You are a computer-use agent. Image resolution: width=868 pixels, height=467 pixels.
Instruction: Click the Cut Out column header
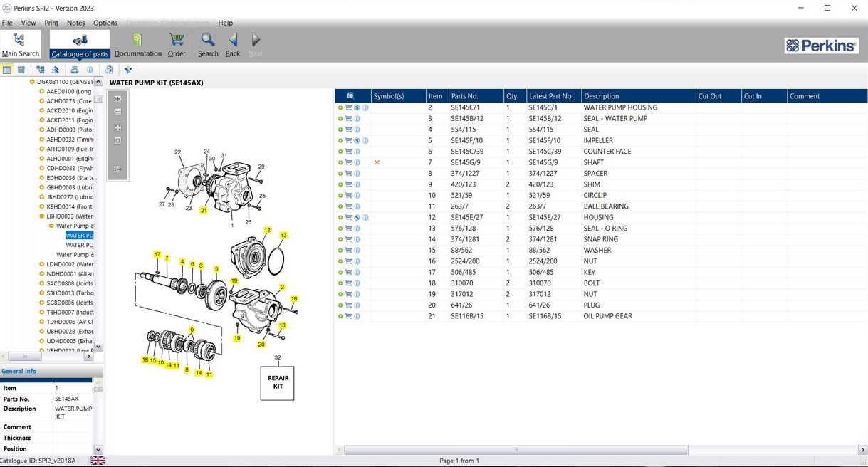click(718, 96)
